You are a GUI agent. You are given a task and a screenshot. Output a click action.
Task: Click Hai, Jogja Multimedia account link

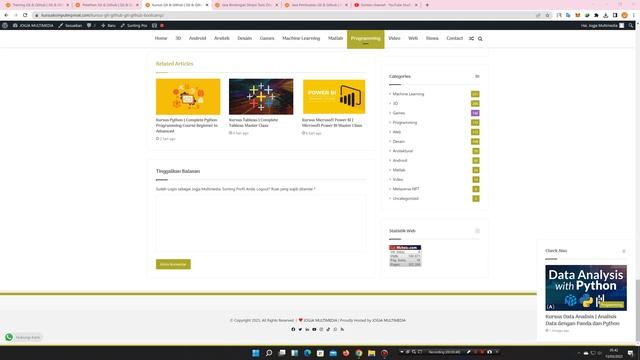602,25
